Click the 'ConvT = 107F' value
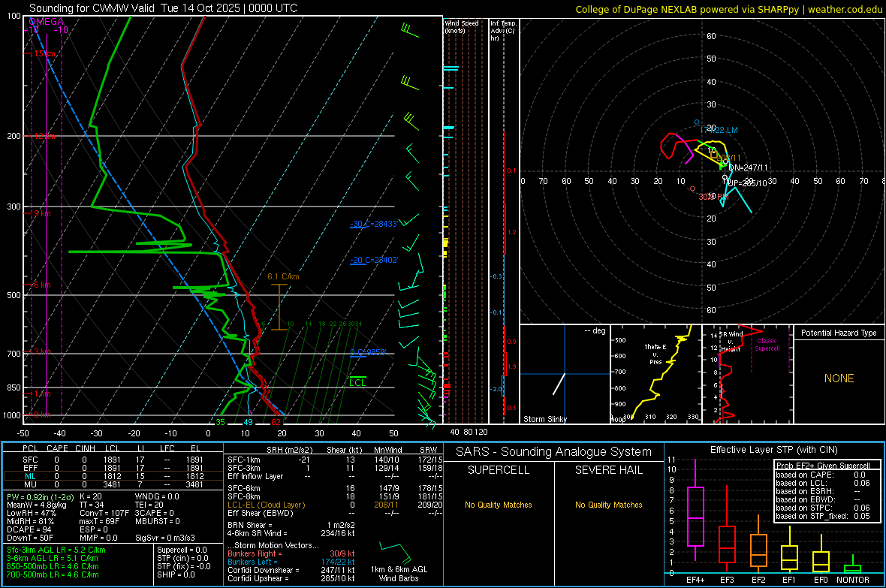The width and height of the screenshot is (886, 588). pos(104,513)
